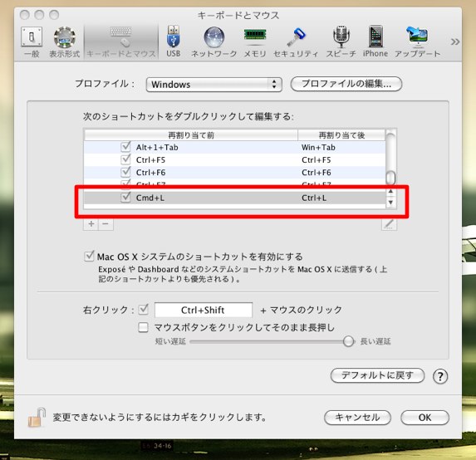This screenshot has height=460, width=476.
Task: Click the プロファイルの編集 edit profile button
Action: (x=346, y=84)
